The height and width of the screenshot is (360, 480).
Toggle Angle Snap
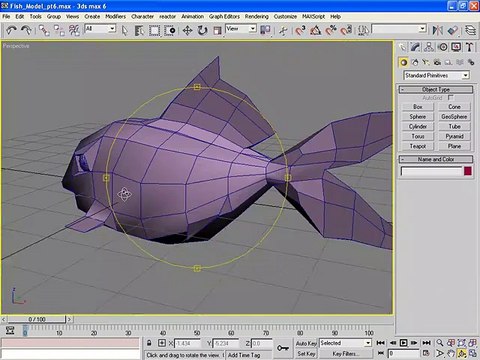(316, 31)
